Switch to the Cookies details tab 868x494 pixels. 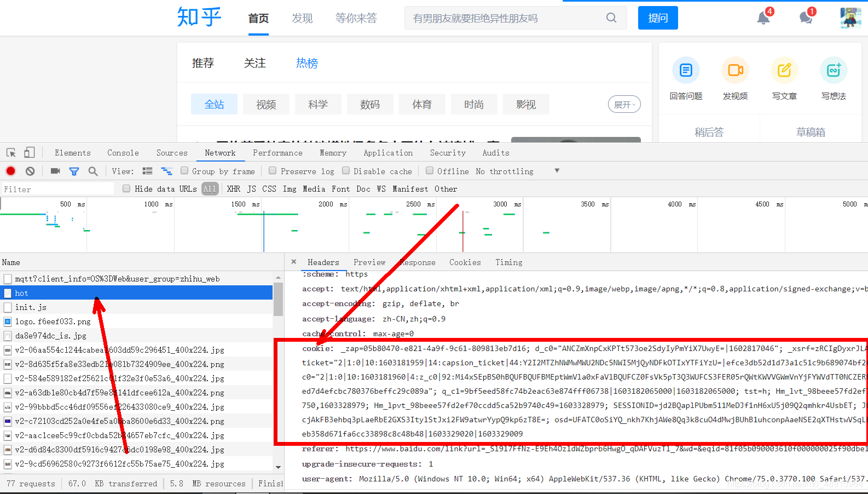pyautogui.click(x=465, y=262)
